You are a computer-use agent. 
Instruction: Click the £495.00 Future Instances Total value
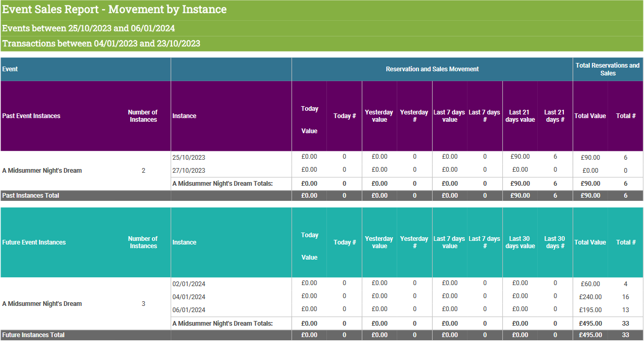(590, 335)
